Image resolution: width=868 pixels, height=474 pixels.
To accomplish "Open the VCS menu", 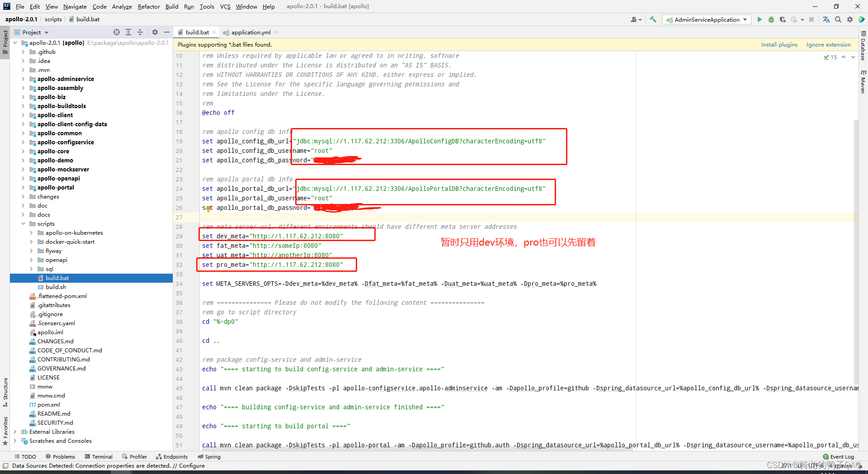I will pyautogui.click(x=225, y=6).
